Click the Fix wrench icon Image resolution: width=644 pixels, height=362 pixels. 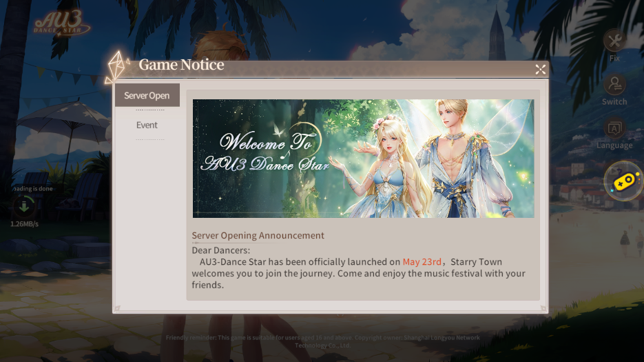click(x=614, y=41)
